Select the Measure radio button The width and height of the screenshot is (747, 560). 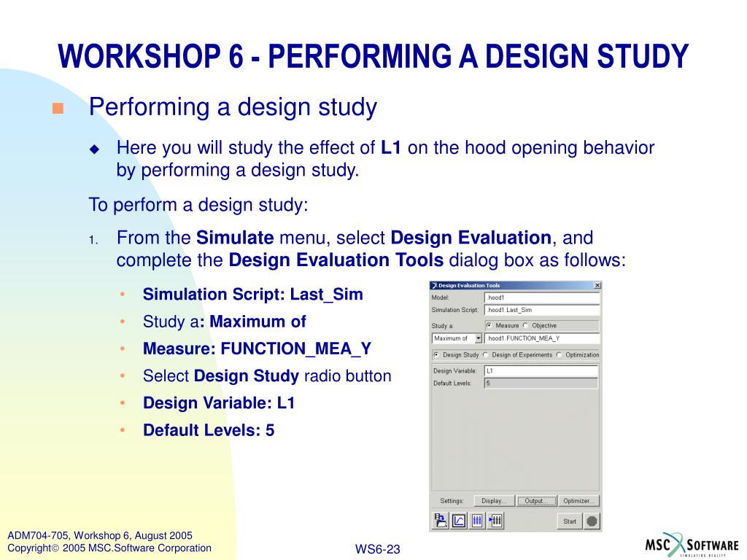click(x=489, y=325)
